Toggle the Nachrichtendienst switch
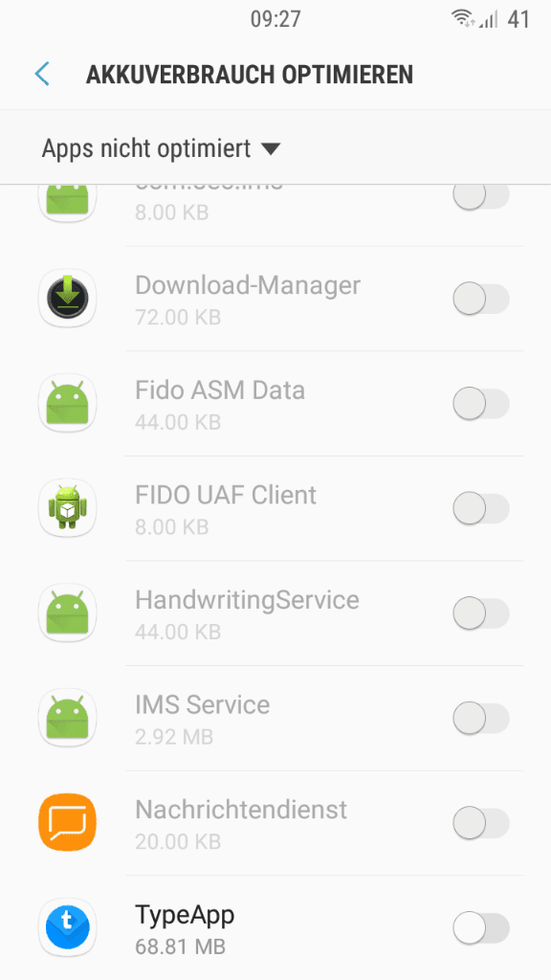This screenshot has width=551, height=980. (x=481, y=822)
